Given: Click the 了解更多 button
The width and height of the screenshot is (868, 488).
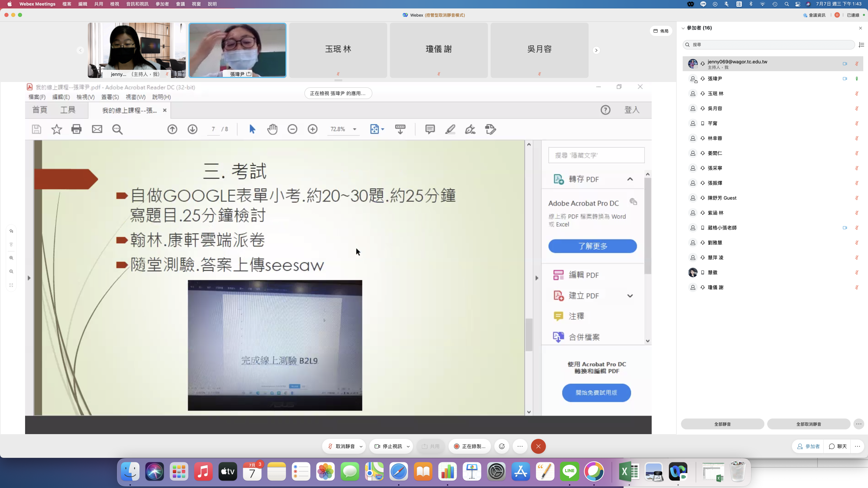Looking at the screenshot, I should [592, 246].
